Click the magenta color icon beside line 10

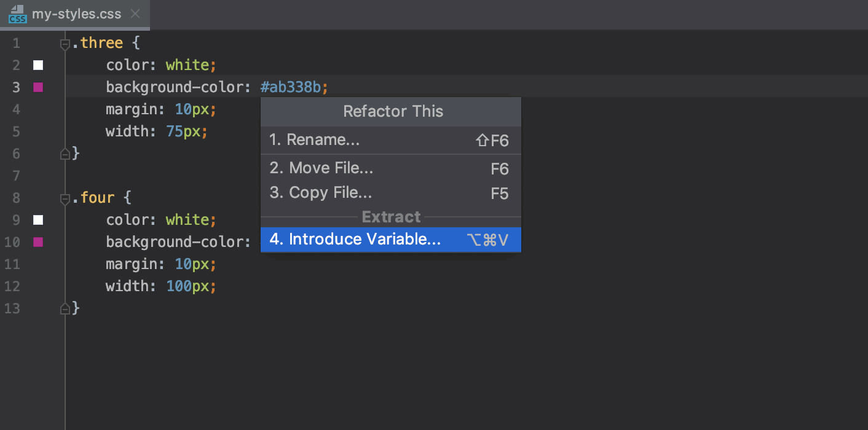(x=37, y=242)
